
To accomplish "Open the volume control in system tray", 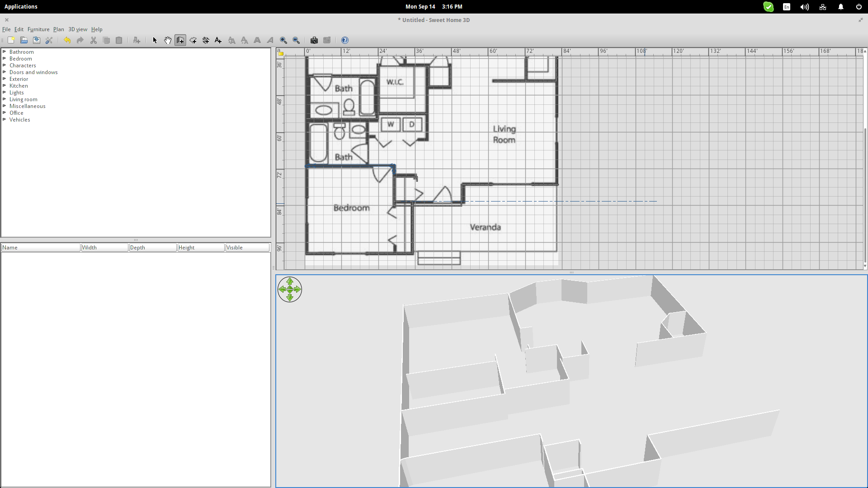I will [x=805, y=7].
